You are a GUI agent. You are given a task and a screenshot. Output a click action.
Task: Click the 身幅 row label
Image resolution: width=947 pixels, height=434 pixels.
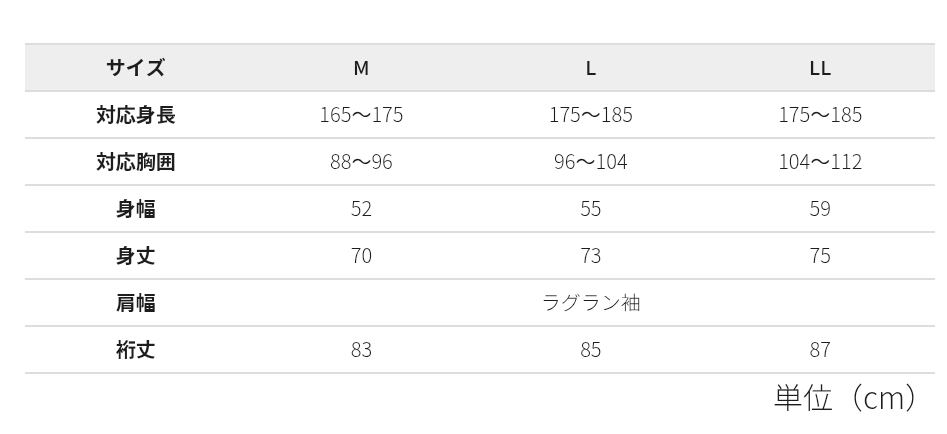click(x=135, y=209)
